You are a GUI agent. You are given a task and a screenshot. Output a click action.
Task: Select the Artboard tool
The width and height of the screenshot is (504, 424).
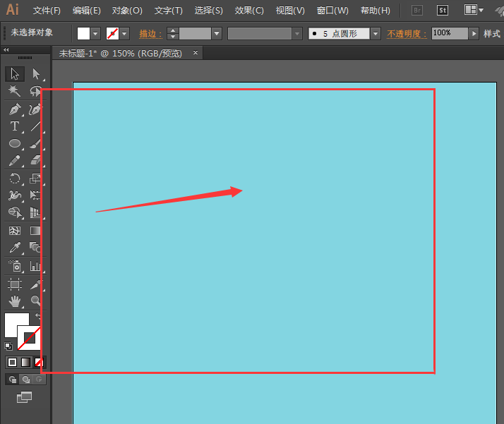(14, 284)
